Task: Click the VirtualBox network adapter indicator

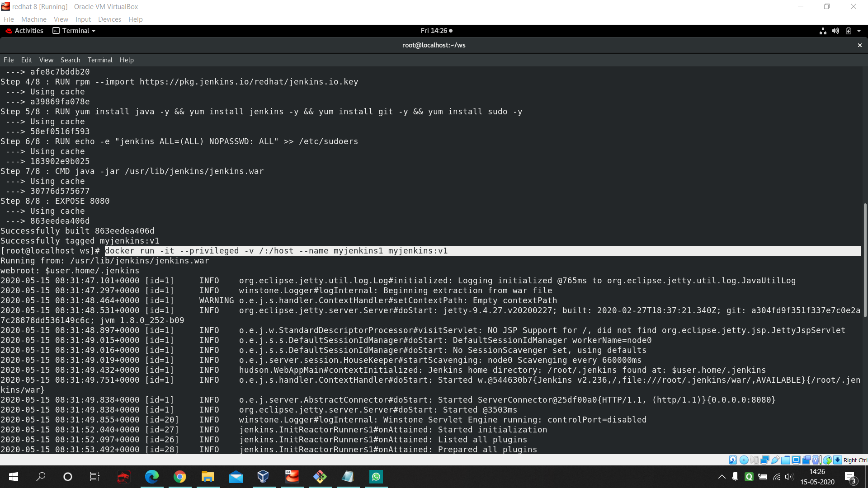Action: pyautogui.click(x=765, y=460)
